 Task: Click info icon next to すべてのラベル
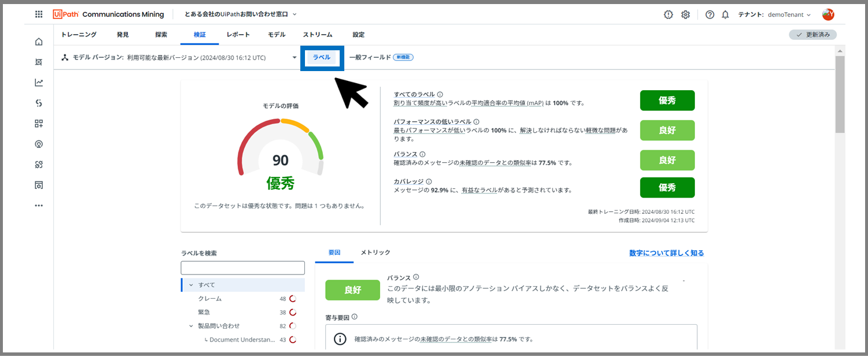(440, 94)
